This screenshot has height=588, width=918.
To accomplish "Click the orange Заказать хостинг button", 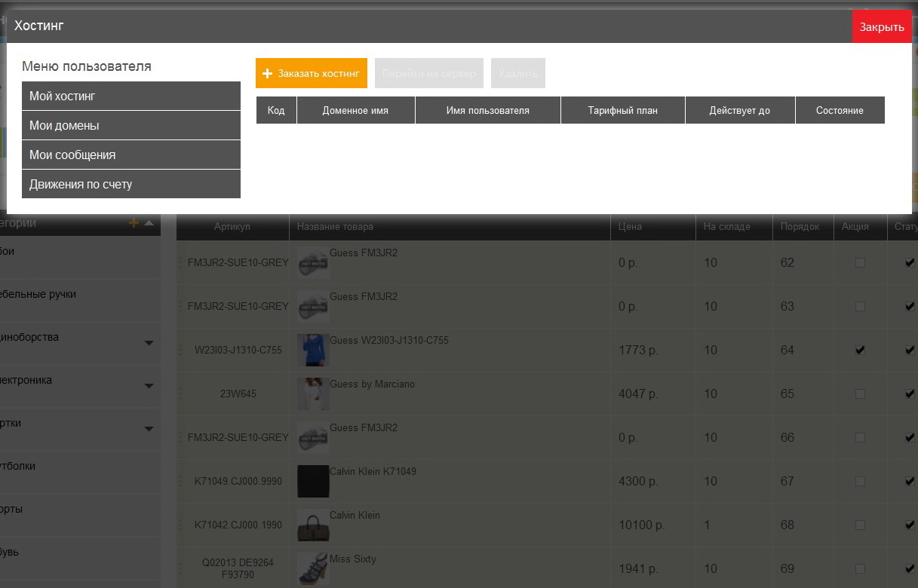I will (x=312, y=73).
